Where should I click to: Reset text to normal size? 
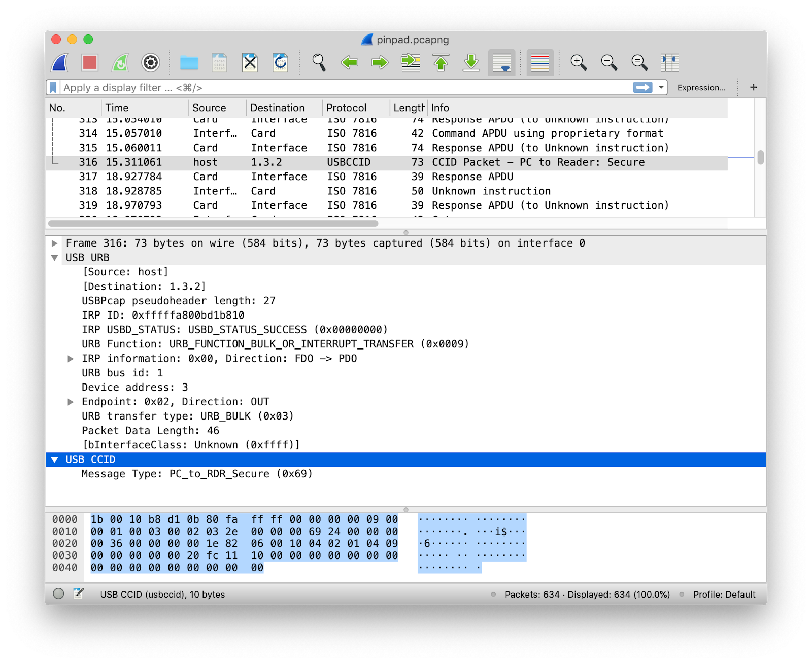639,63
